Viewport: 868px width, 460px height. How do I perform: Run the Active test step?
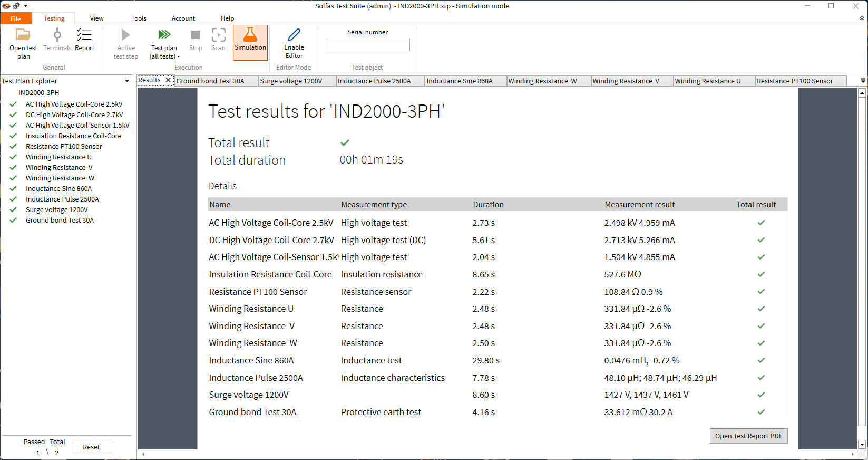(x=126, y=43)
